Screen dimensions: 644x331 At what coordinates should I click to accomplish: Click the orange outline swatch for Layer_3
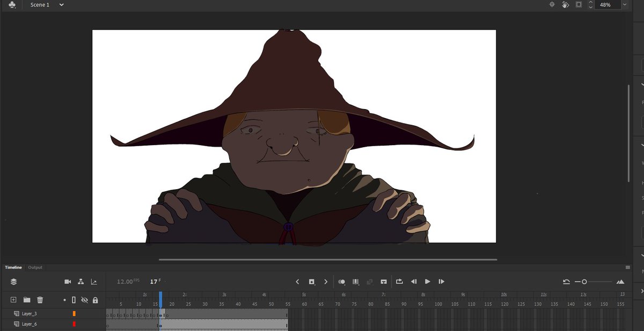[x=74, y=314]
